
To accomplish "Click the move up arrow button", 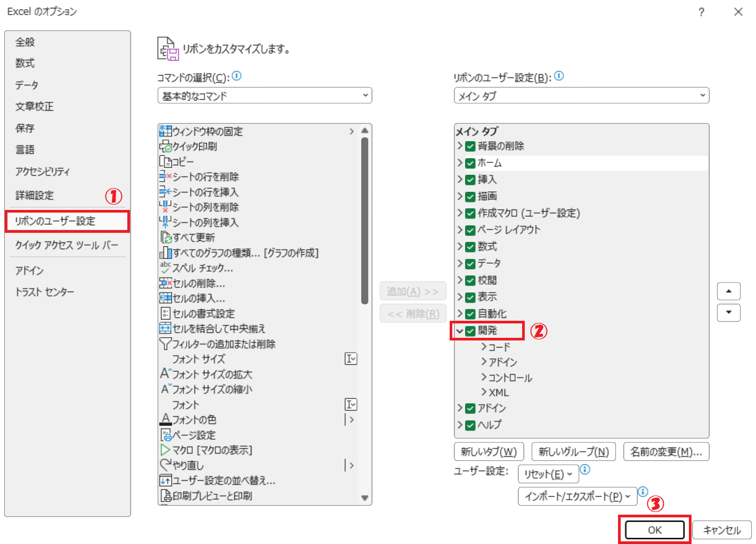I will click(729, 291).
